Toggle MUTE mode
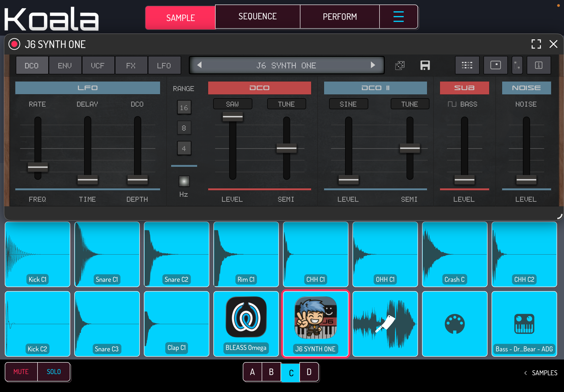This screenshot has width=564, height=392. coord(21,372)
